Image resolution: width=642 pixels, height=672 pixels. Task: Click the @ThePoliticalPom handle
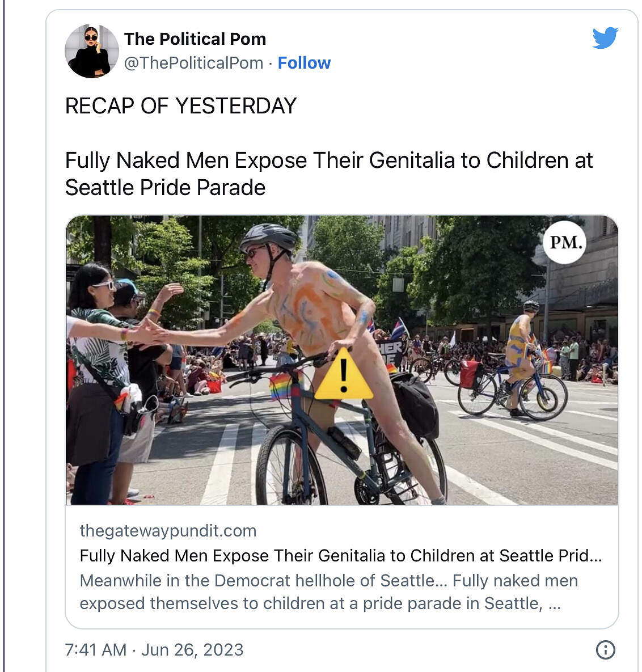(x=193, y=63)
